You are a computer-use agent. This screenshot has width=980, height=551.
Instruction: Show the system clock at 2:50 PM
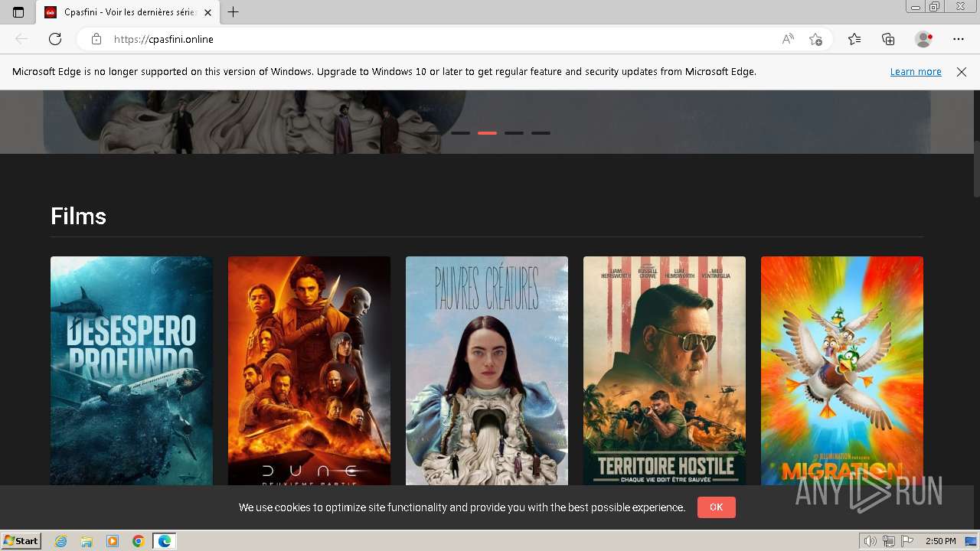click(x=940, y=541)
